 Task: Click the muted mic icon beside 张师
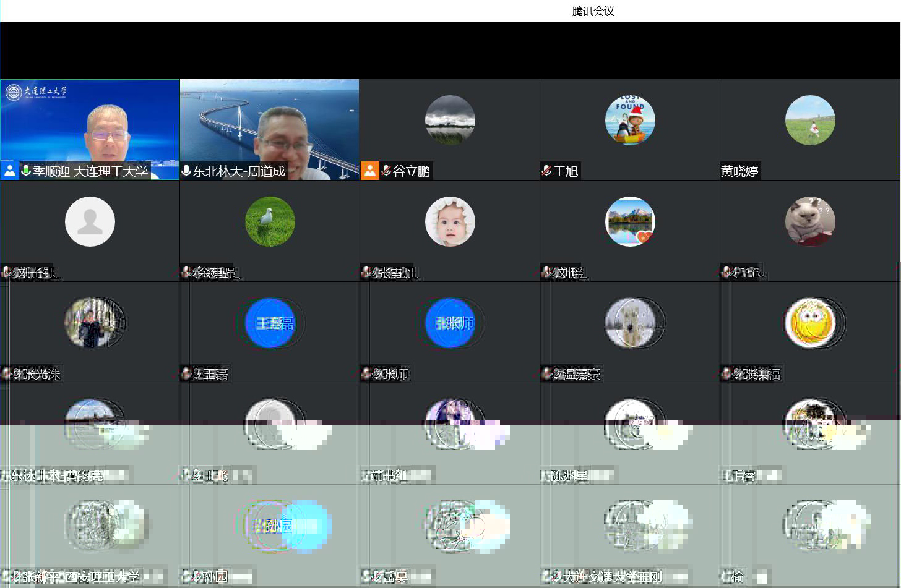(x=378, y=373)
